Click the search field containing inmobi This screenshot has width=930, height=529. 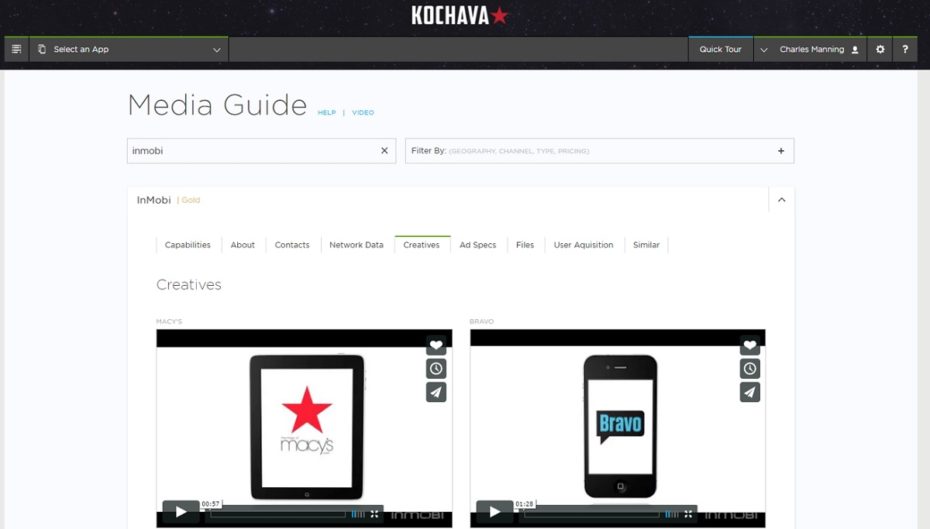[x=261, y=151]
